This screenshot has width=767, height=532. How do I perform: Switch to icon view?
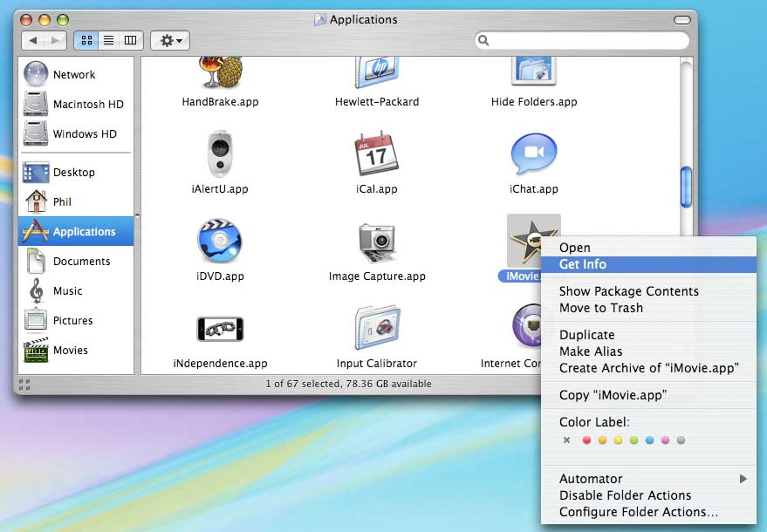pyautogui.click(x=86, y=40)
